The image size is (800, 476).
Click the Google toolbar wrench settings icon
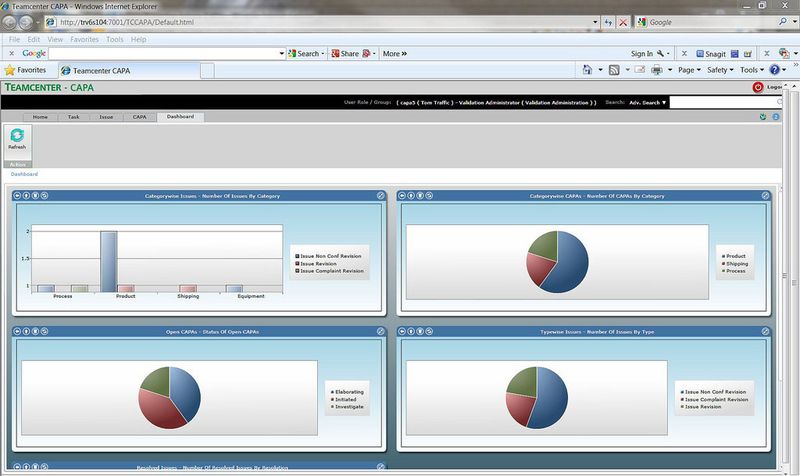coord(660,54)
